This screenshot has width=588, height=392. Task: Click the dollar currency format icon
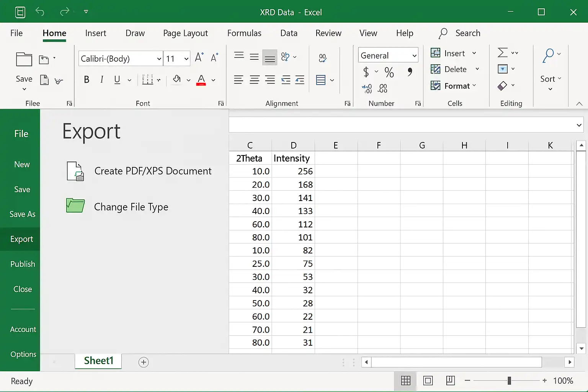(366, 72)
